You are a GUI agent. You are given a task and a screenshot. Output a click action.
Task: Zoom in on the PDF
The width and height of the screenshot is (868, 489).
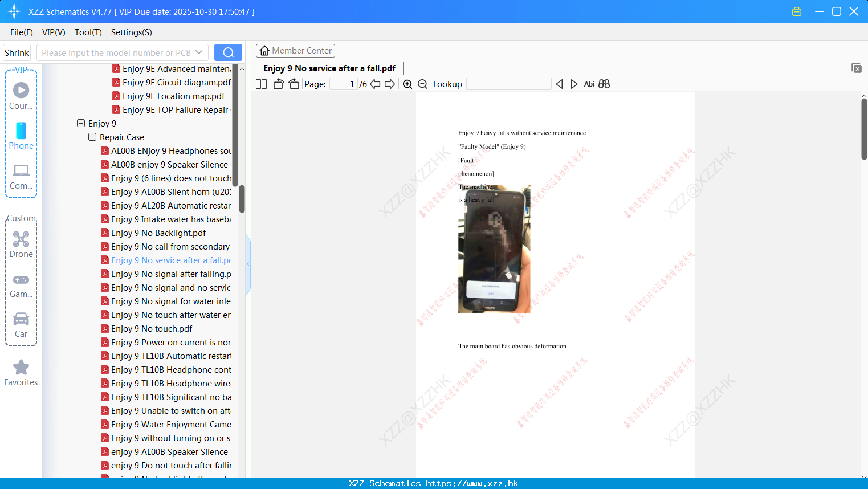point(407,84)
